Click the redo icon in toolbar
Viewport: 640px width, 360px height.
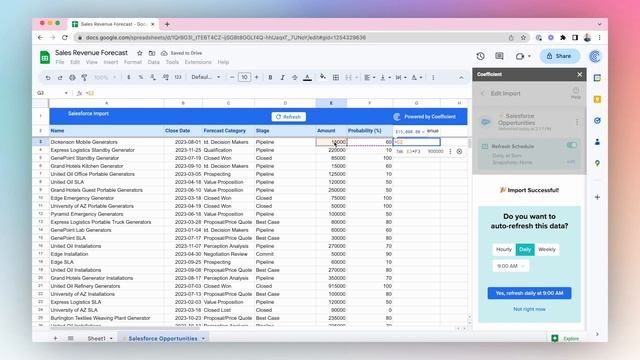60,78
